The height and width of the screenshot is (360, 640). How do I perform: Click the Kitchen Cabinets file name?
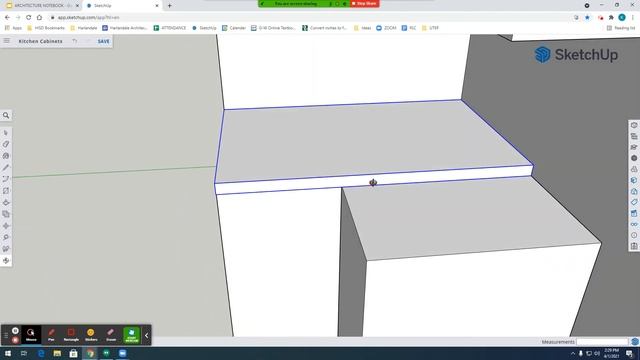40,41
